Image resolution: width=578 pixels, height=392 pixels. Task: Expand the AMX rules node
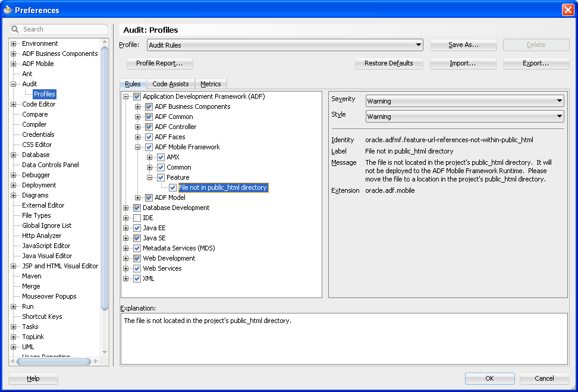[149, 157]
